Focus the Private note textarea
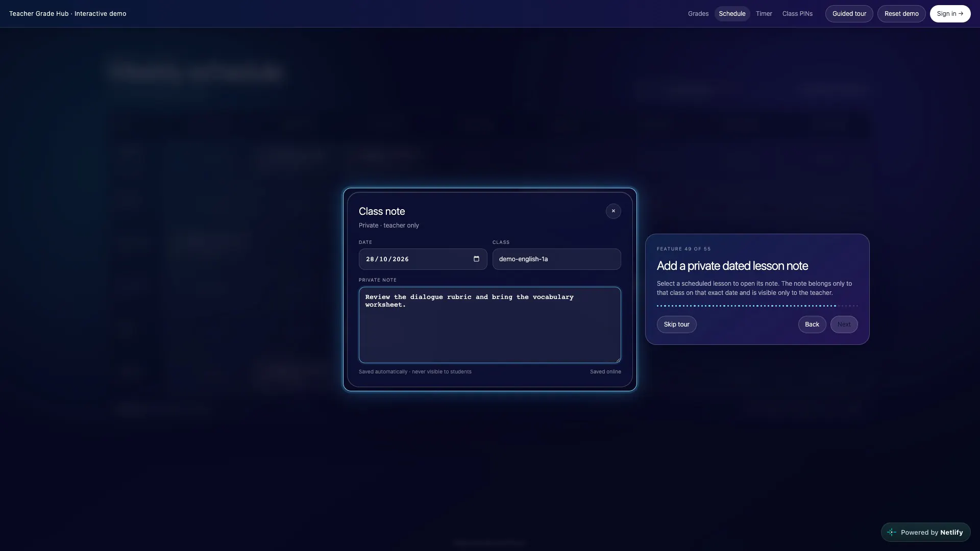Screen dimensions: 980x551 pyautogui.click(x=489, y=325)
